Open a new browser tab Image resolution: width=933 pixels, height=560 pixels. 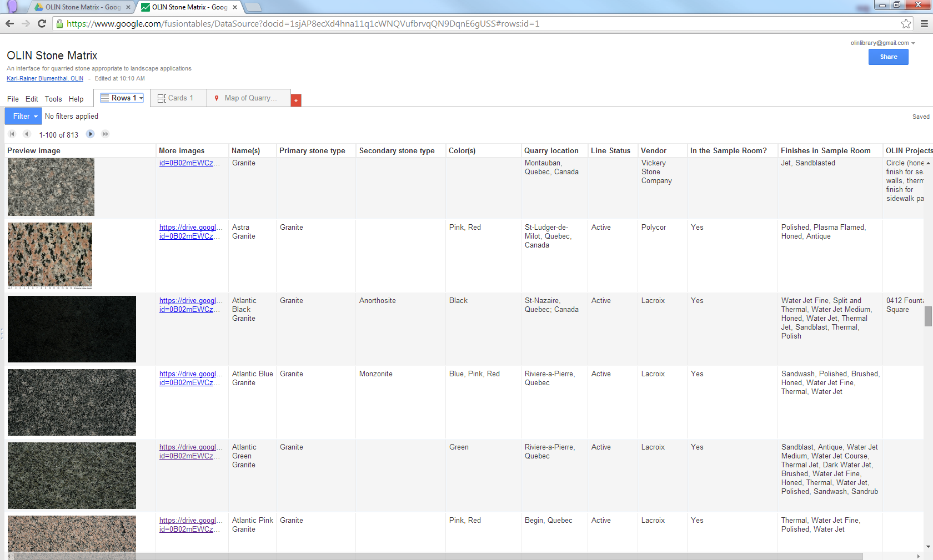(253, 7)
